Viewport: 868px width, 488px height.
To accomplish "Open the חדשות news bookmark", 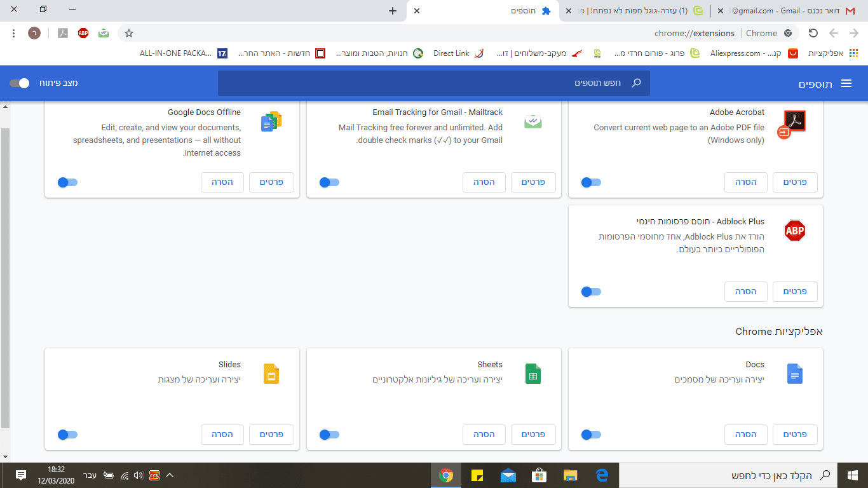I will click(282, 53).
